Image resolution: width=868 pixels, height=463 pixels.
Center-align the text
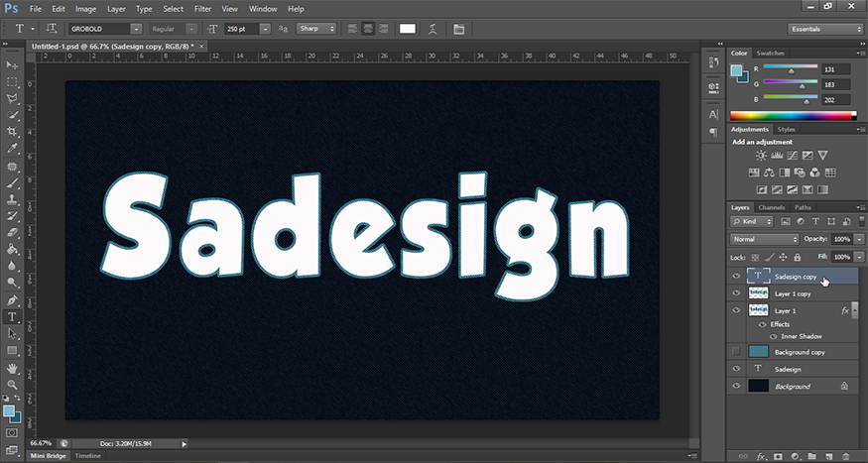pos(368,30)
